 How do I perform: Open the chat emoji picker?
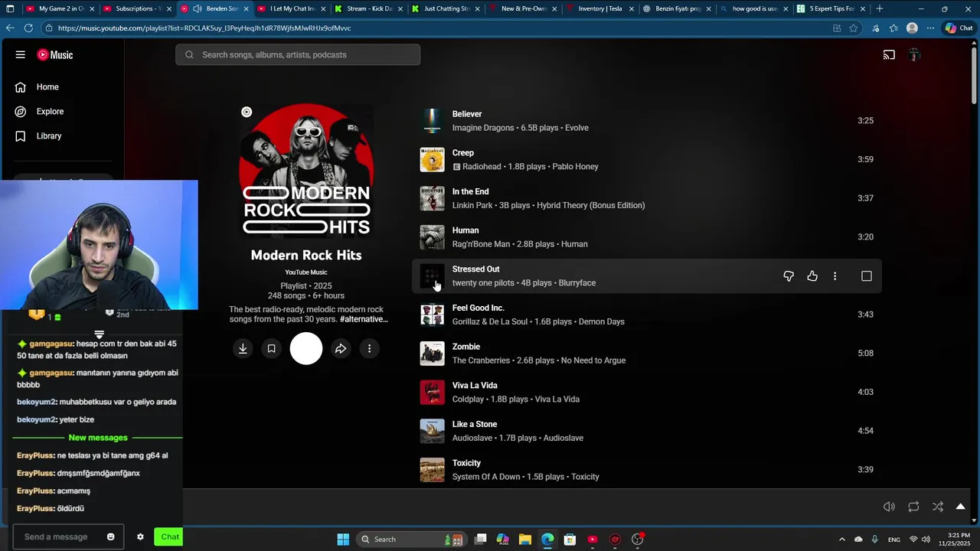pyautogui.click(x=110, y=537)
